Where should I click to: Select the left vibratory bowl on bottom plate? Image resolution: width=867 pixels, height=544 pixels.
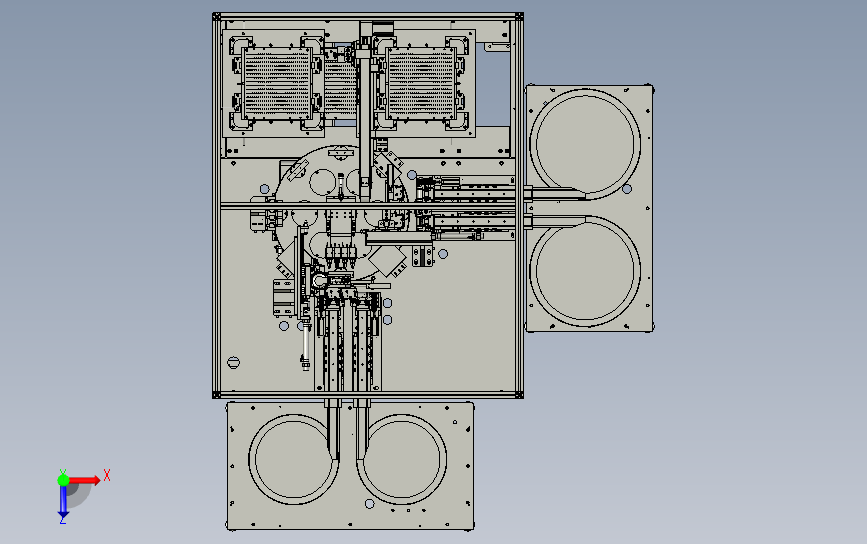click(294, 459)
